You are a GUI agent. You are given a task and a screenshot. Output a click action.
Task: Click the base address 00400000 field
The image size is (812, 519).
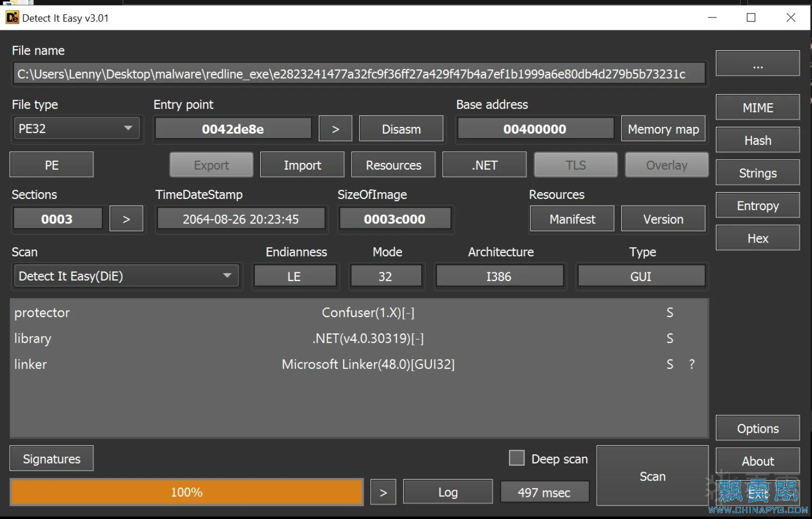[535, 128]
